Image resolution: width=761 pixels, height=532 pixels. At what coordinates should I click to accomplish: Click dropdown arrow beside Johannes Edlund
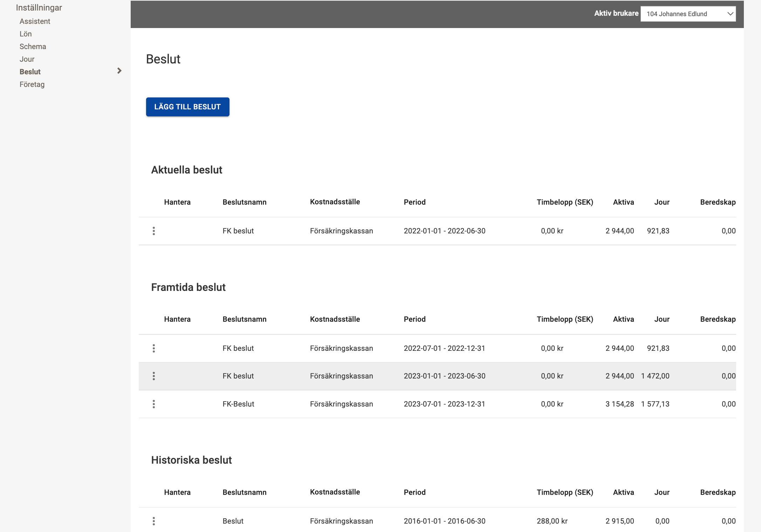pos(730,14)
